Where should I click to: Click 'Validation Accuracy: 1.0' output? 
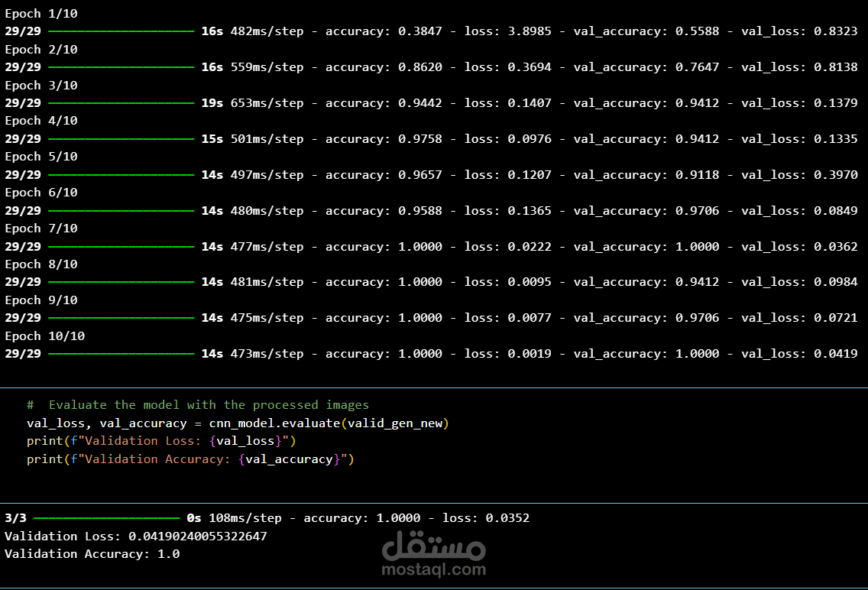coord(92,554)
